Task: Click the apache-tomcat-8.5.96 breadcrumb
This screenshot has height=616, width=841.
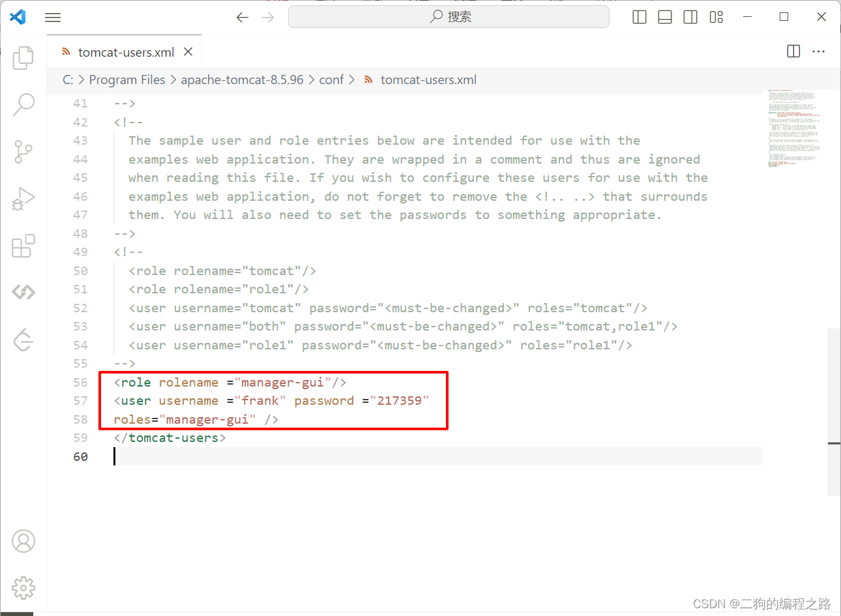Action: [242, 80]
